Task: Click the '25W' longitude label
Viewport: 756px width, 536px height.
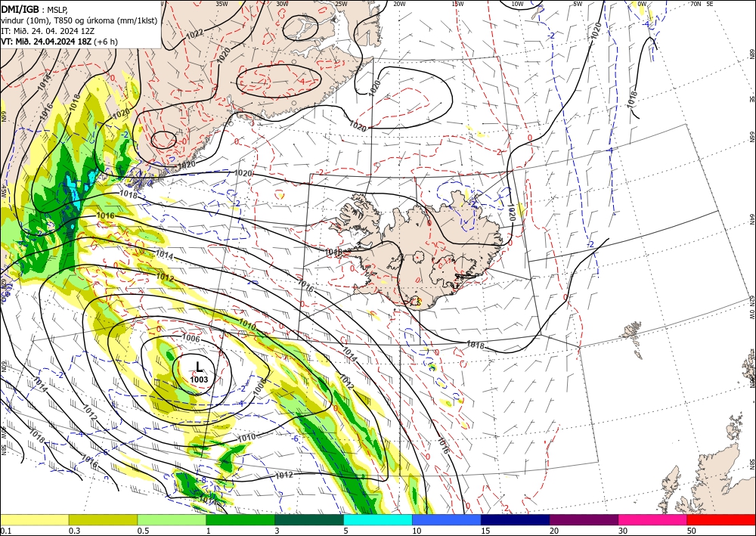Action: (341, 4)
